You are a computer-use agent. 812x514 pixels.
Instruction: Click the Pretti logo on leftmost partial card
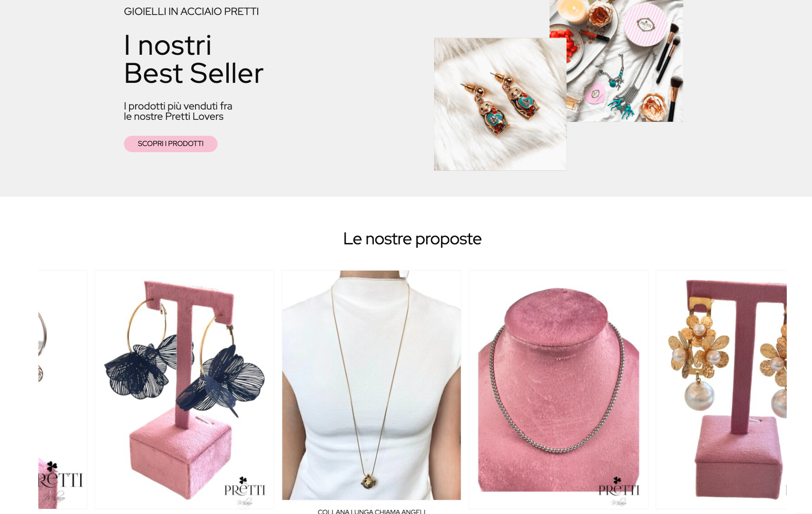pyautogui.click(x=61, y=481)
